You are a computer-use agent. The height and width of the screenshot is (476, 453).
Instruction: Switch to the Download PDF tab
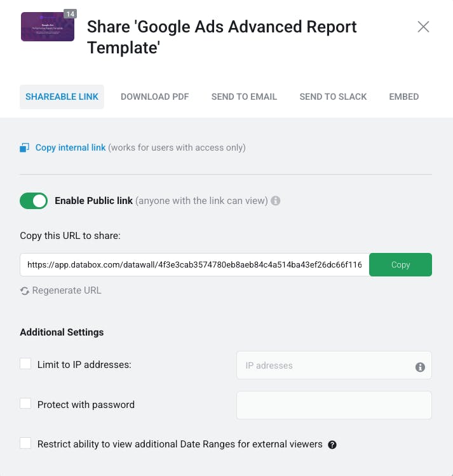tap(154, 97)
